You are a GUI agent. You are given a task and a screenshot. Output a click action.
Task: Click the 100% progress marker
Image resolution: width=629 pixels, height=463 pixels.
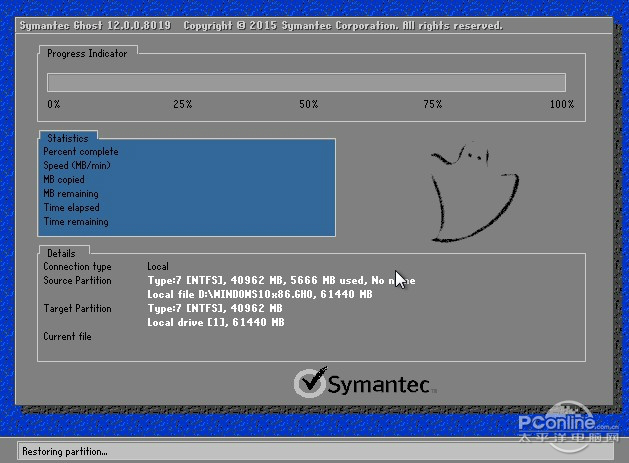tap(562, 104)
